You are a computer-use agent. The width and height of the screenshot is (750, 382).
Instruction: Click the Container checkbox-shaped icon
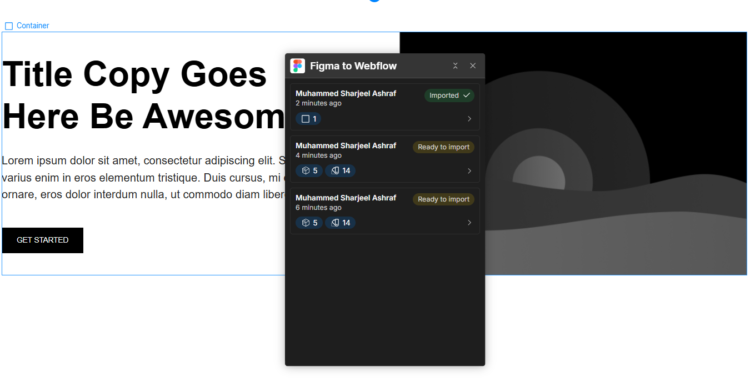point(9,26)
